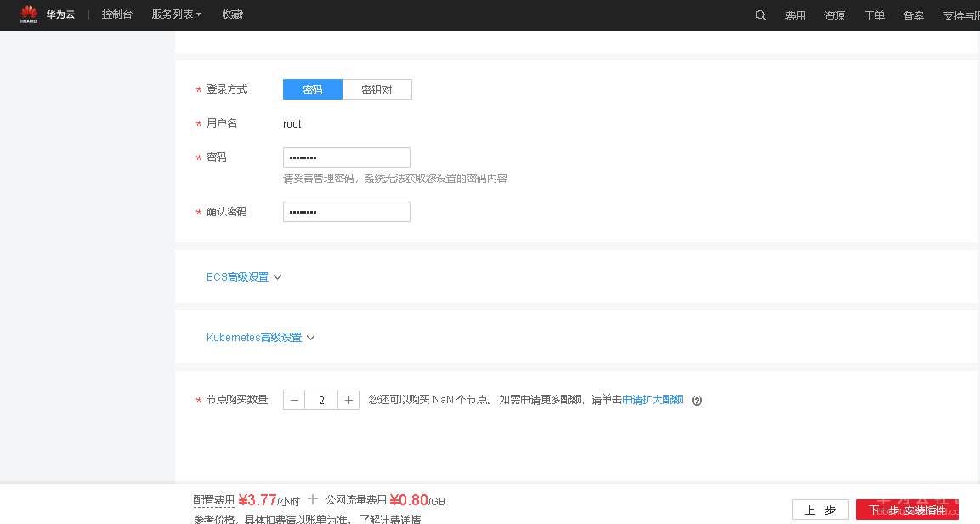Select 密钥对 login mode

(377, 89)
